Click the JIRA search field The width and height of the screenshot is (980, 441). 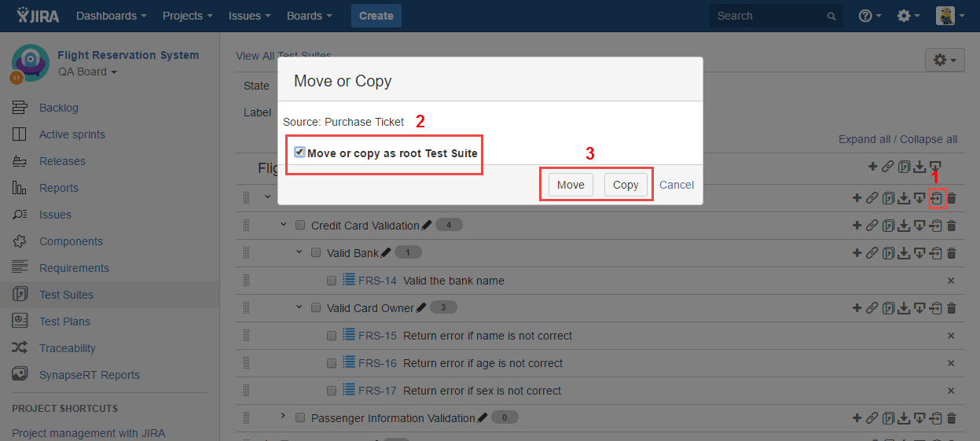point(776,16)
